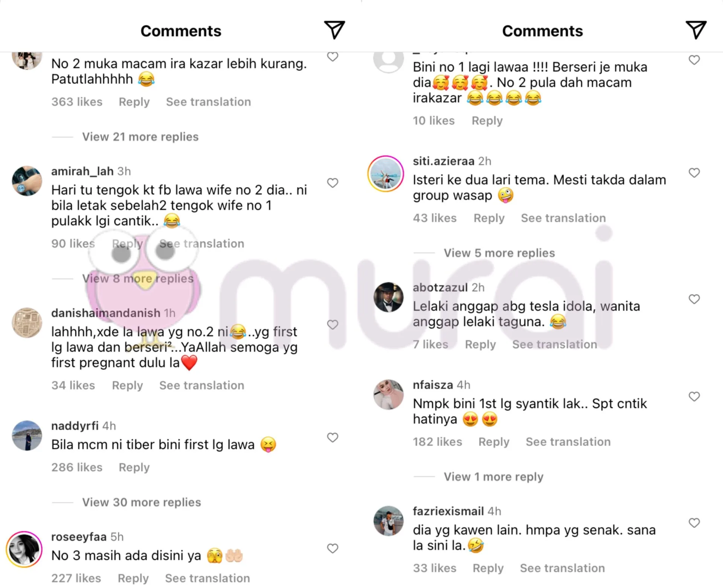
Task: Reply to naddyrfi's comment
Action: click(x=134, y=467)
